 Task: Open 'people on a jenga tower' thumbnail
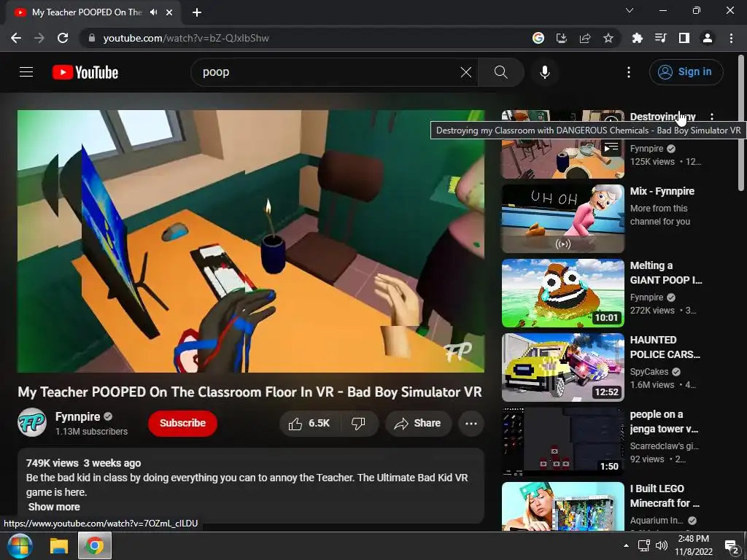[562, 441]
